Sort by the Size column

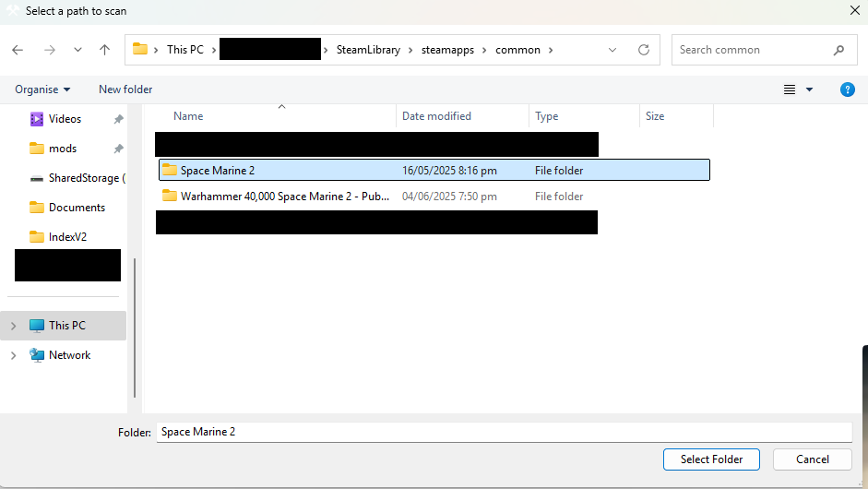pyautogui.click(x=655, y=116)
